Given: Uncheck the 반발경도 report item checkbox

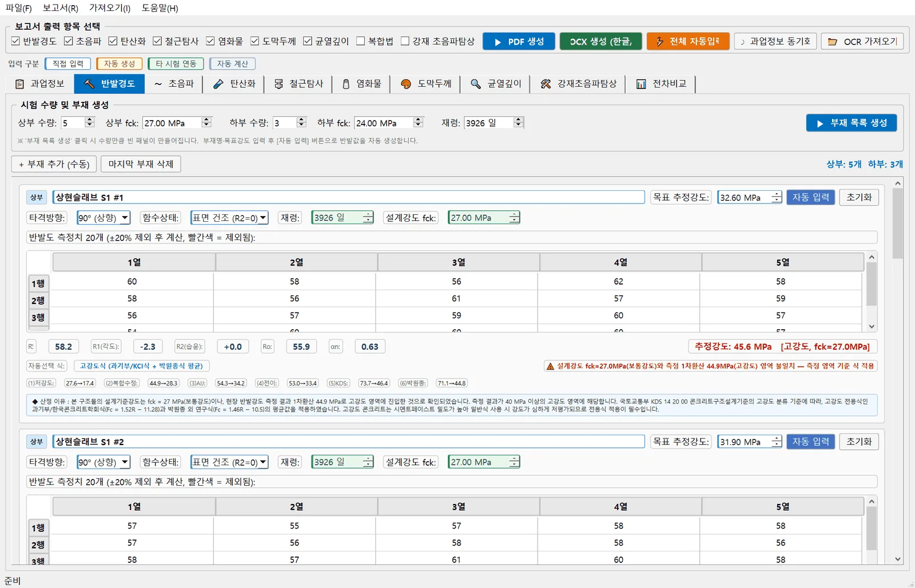Looking at the screenshot, I should (16, 41).
